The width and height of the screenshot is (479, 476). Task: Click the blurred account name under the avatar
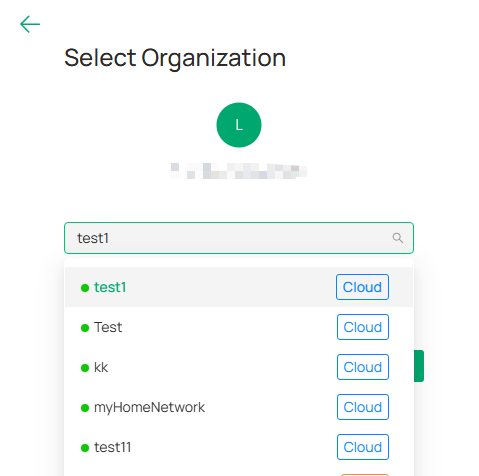tap(239, 171)
